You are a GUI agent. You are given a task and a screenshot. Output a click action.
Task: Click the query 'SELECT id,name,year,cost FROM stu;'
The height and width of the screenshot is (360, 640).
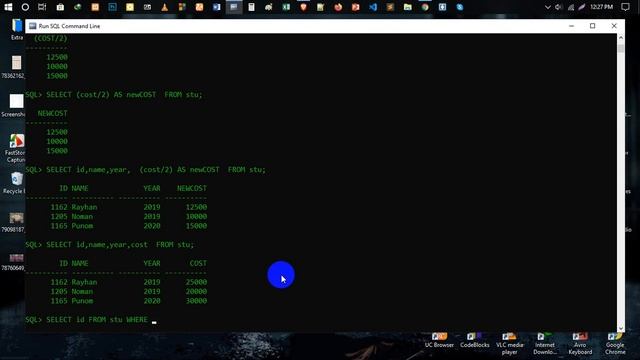point(120,244)
